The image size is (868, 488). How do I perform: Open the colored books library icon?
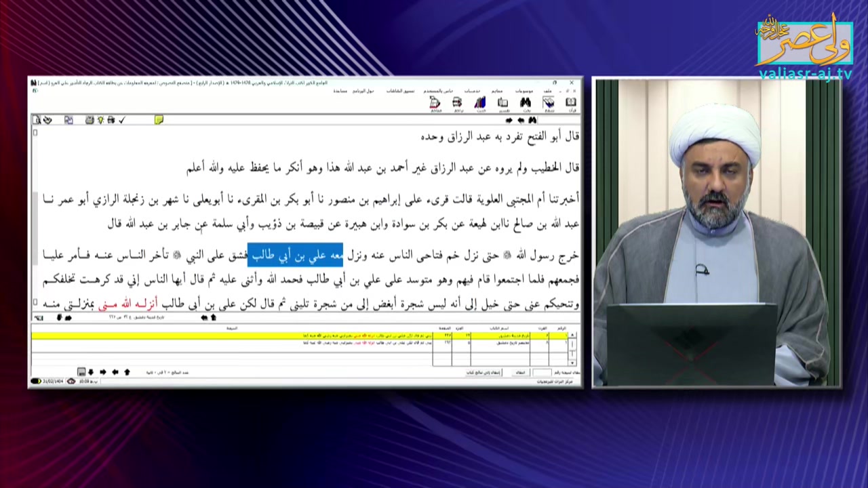(x=479, y=102)
